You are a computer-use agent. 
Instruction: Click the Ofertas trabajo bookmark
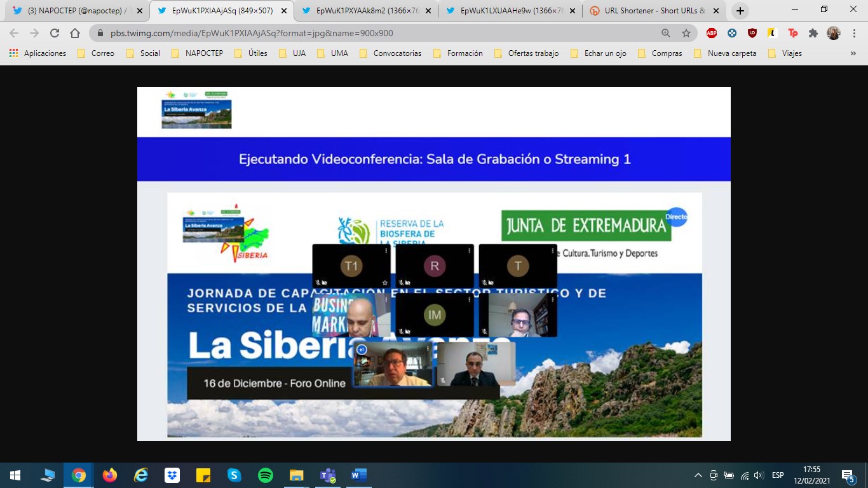tap(531, 53)
